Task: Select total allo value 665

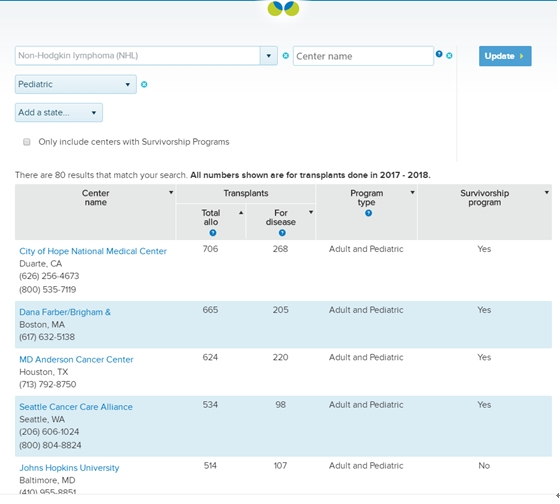Action: [210, 310]
